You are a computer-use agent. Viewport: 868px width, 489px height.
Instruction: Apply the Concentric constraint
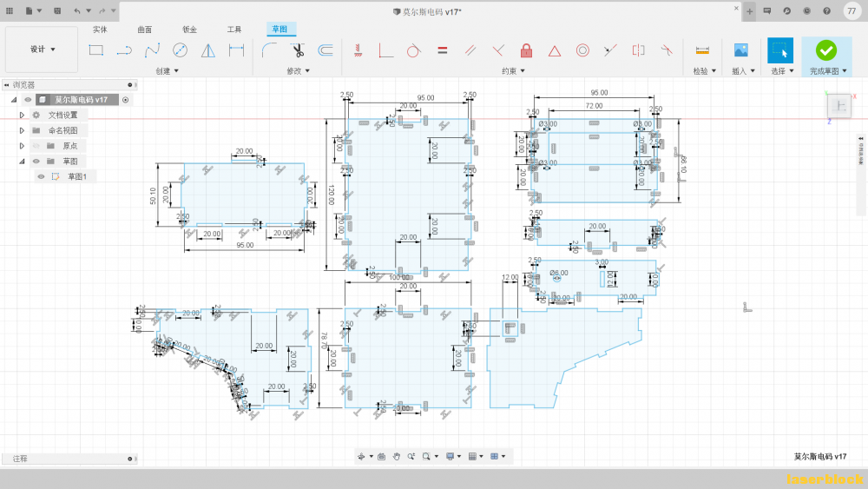(x=582, y=50)
